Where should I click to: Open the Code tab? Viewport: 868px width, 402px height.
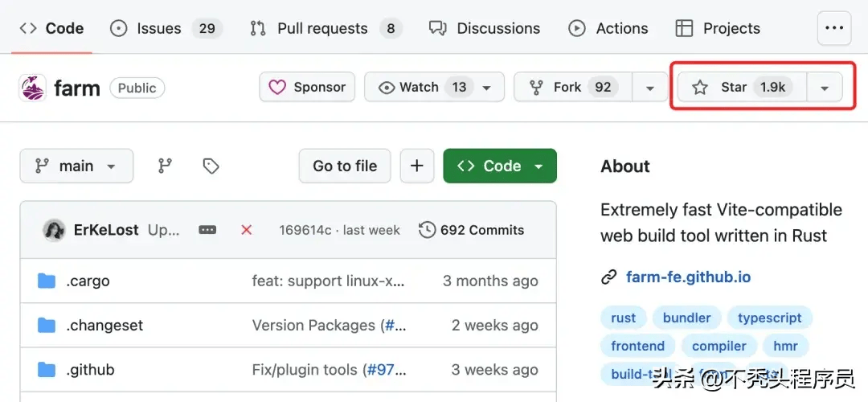point(51,28)
